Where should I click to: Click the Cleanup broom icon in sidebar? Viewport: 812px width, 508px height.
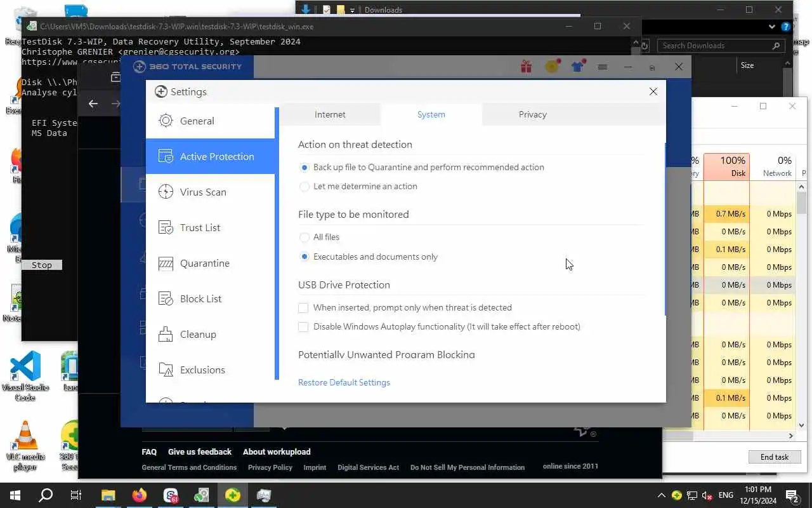coord(166,334)
